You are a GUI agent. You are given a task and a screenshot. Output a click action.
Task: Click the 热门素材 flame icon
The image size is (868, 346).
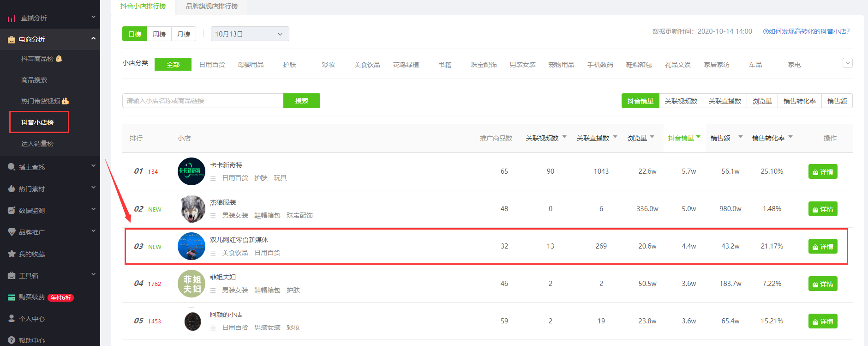pyautogui.click(x=12, y=188)
